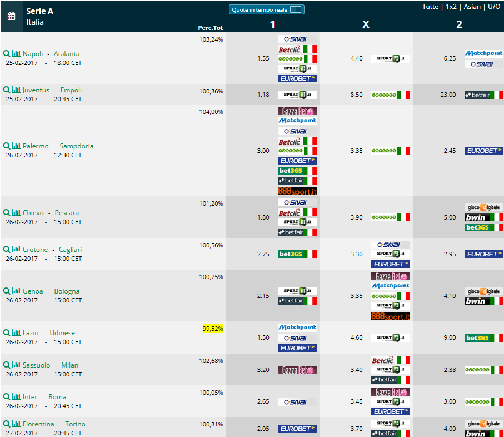The image size is (504, 437).
Task: Click the magnifier icon for Crotone - Cagliari
Action: pyautogui.click(x=7, y=249)
